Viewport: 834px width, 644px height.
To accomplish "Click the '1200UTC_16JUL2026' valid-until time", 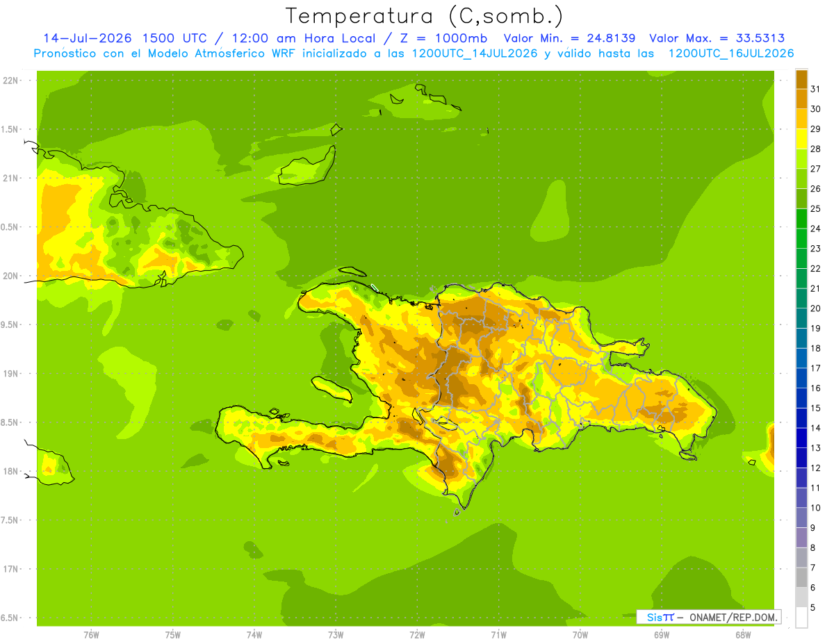I will coord(730,53).
